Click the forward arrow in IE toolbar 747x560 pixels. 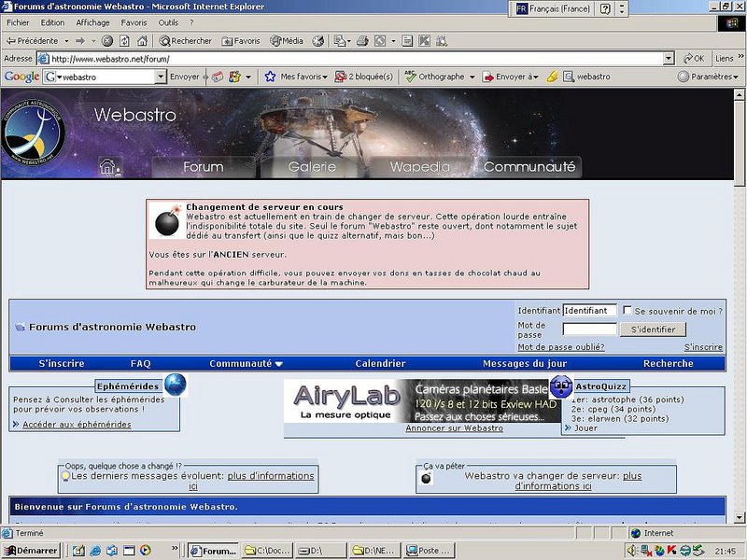coord(80,41)
